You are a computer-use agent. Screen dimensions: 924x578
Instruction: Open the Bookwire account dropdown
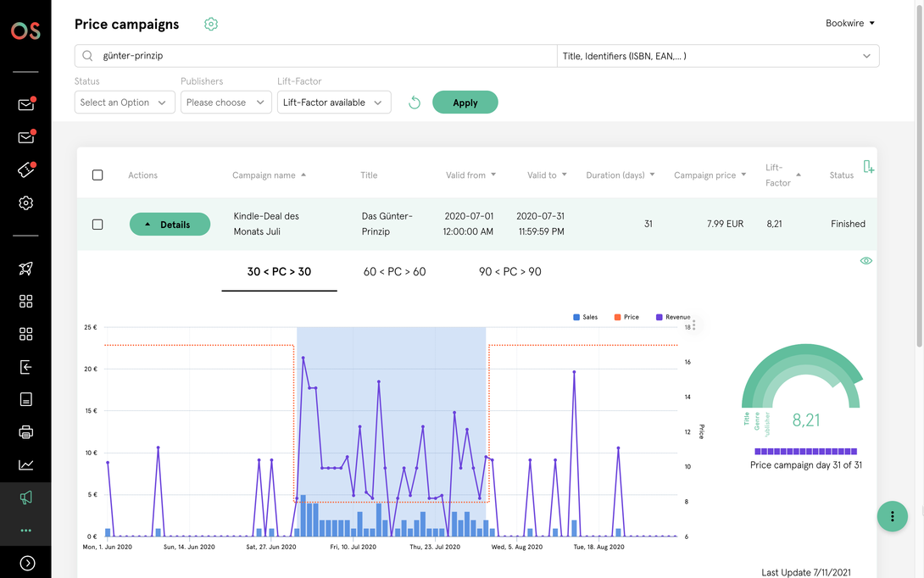(849, 24)
